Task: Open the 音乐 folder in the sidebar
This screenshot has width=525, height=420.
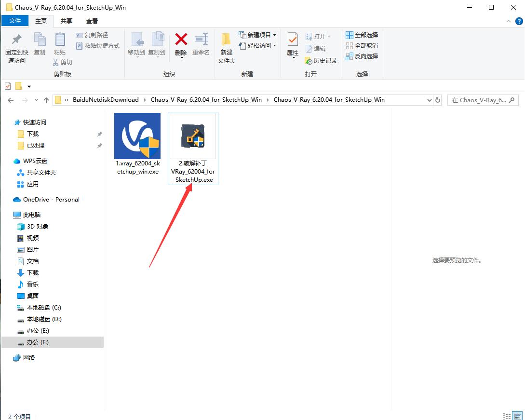Action: [28, 285]
